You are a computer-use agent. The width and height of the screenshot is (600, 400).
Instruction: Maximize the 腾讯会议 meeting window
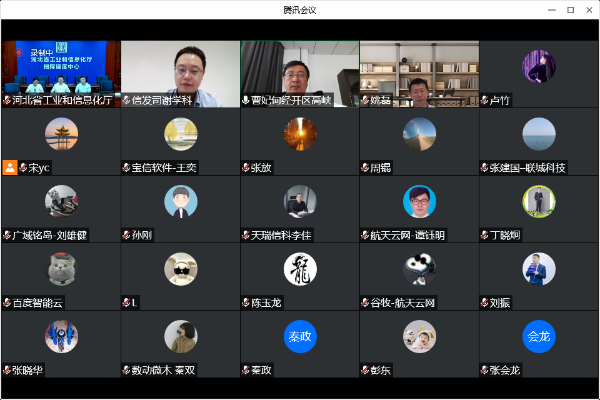coord(569,9)
